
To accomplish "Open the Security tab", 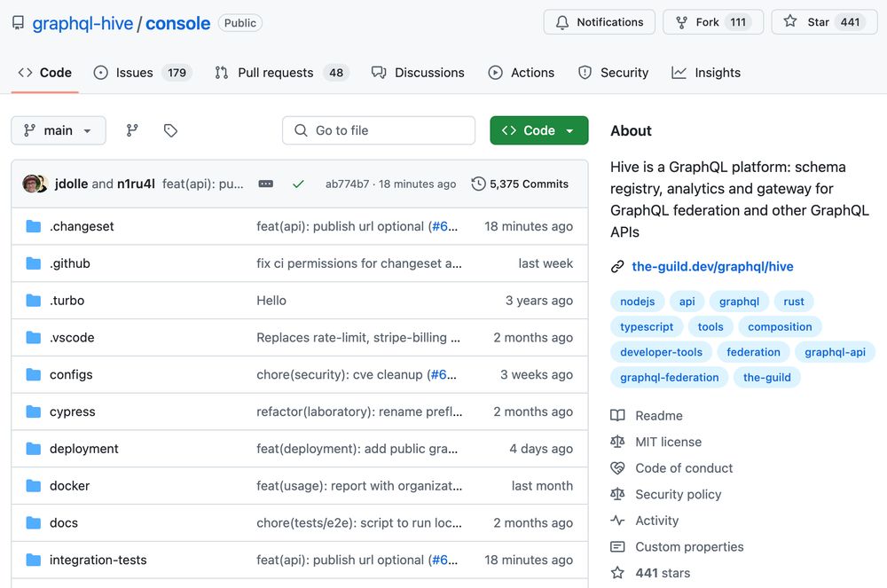I will tap(613, 73).
